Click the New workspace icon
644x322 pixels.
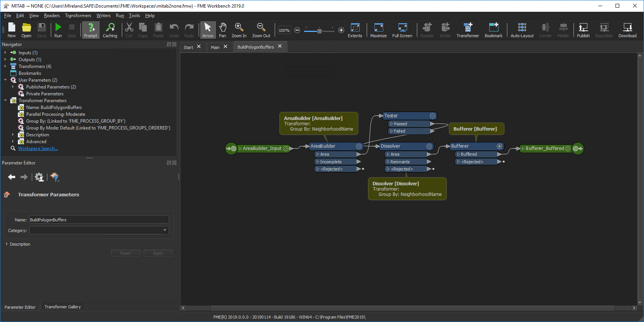(x=11, y=30)
